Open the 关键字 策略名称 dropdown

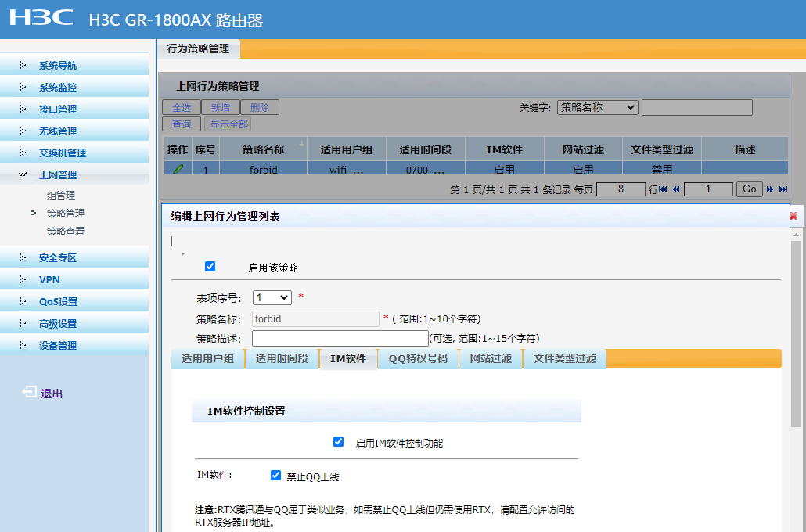coord(597,107)
